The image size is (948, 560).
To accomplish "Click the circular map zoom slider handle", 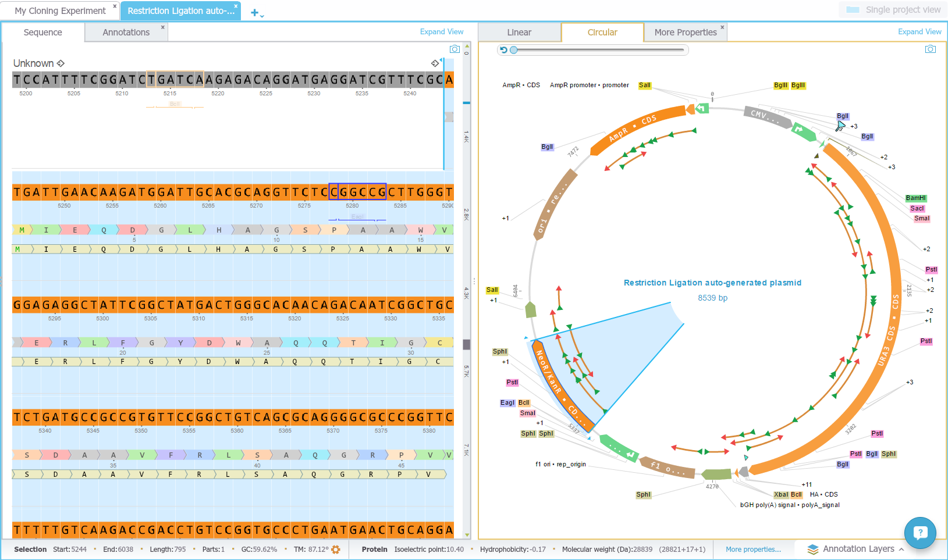I will coord(513,50).
